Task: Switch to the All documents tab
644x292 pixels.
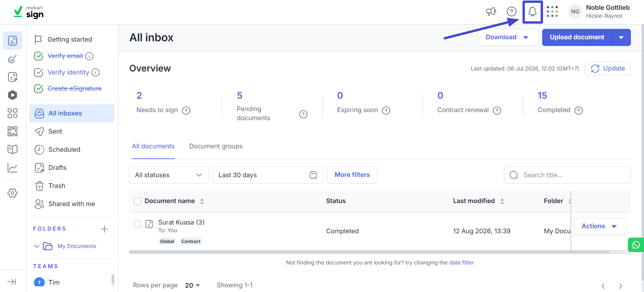Action: coord(153,146)
